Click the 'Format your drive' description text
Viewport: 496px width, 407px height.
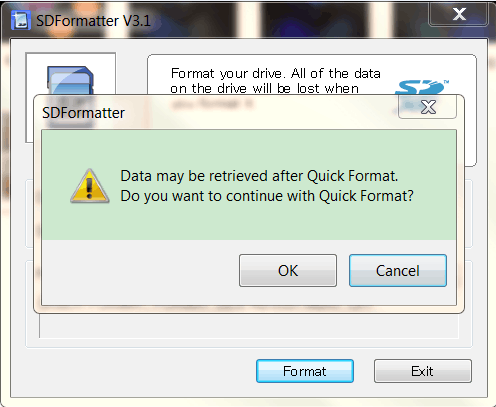pyautogui.click(x=276, y=73)
